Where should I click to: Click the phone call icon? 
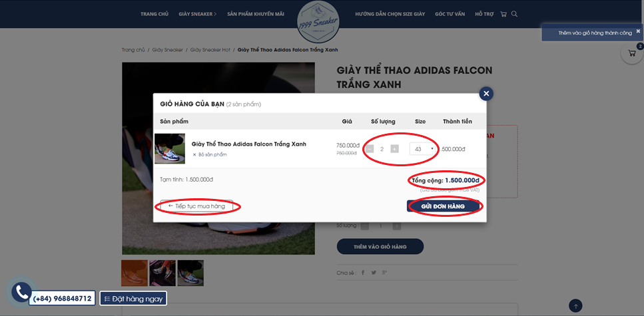pyautogui.click(x=22, y=292)
